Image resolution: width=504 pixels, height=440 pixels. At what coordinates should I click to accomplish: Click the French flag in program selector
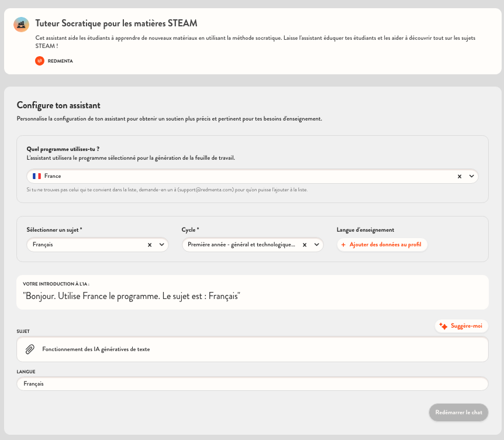coord(37,176)
